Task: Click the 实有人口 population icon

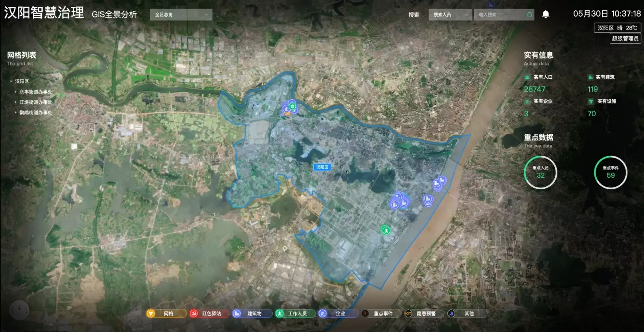Action: coord(527,77)
